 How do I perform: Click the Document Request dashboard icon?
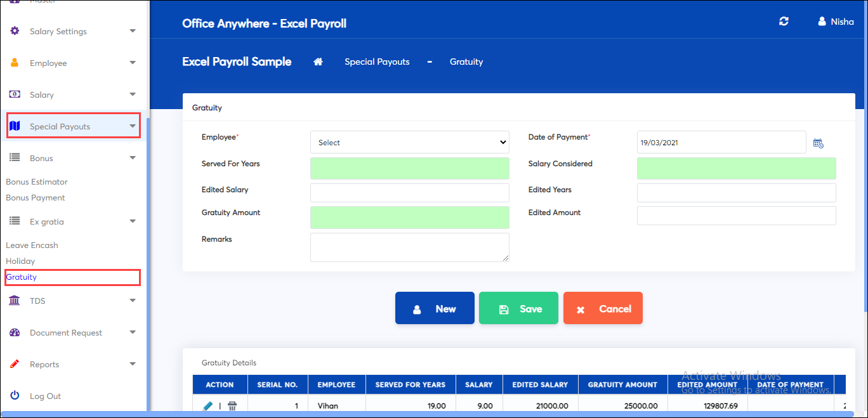15,332
